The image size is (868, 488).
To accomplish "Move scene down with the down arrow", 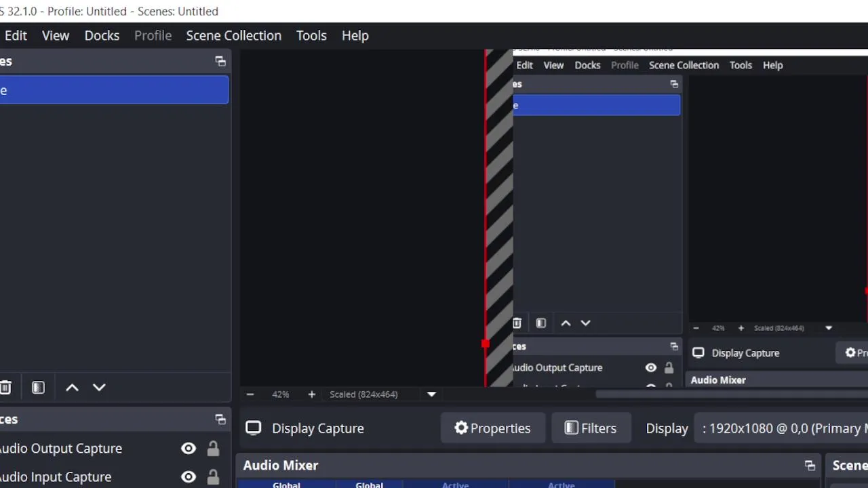I will click(99, 388).
